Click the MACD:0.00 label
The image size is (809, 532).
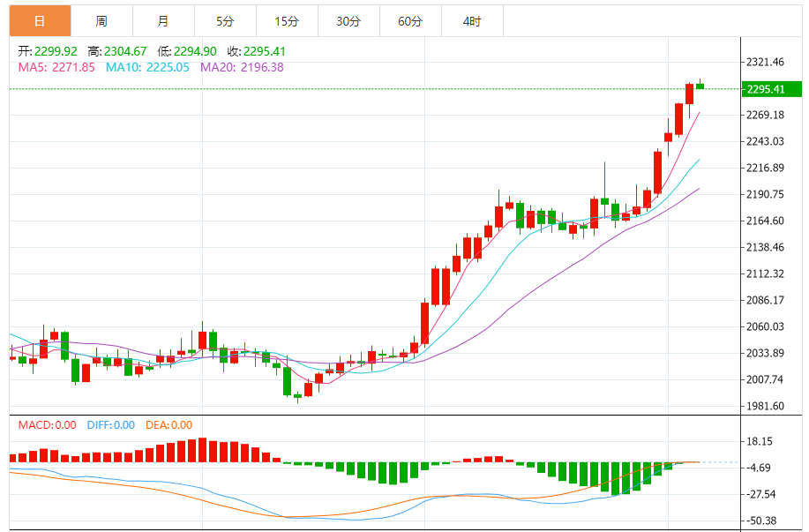click(47, 424)
